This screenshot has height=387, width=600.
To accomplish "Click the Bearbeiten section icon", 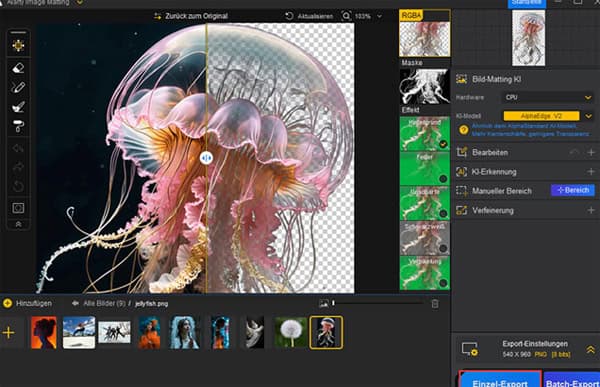I will (462, 152).
